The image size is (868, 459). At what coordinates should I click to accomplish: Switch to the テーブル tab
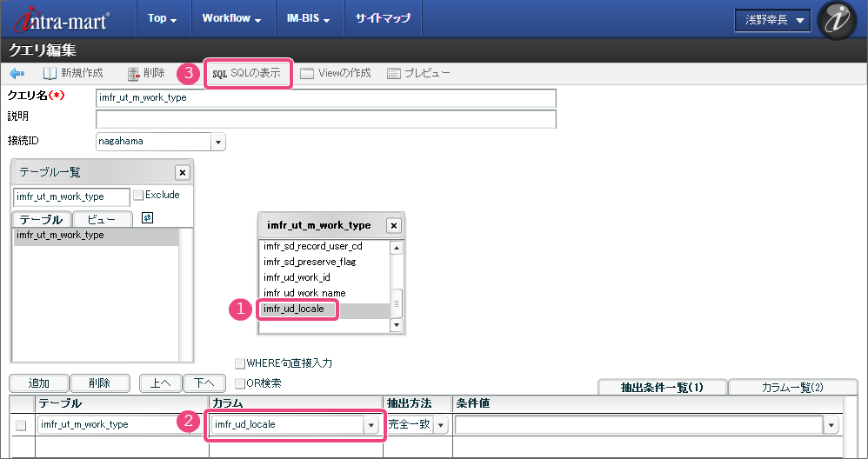pyautogui.click(x=42, y=220)
